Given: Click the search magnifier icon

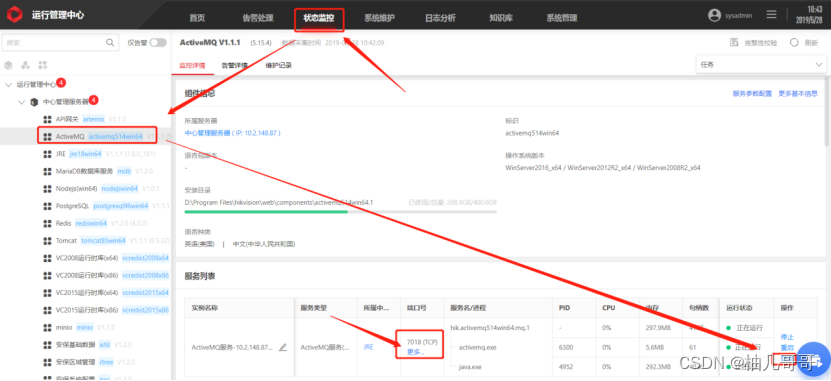Looking at the screenshot, I should (x=110, y=43).
